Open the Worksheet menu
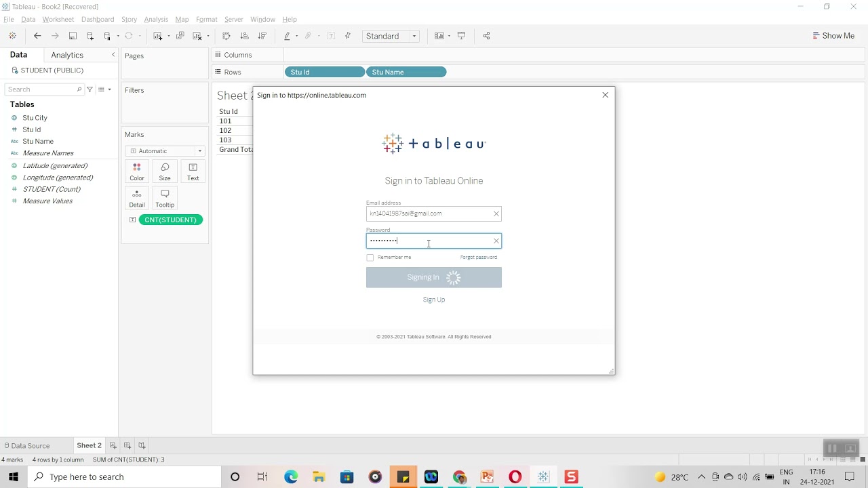This screenshot has width=868, height=488. (58, 19)
